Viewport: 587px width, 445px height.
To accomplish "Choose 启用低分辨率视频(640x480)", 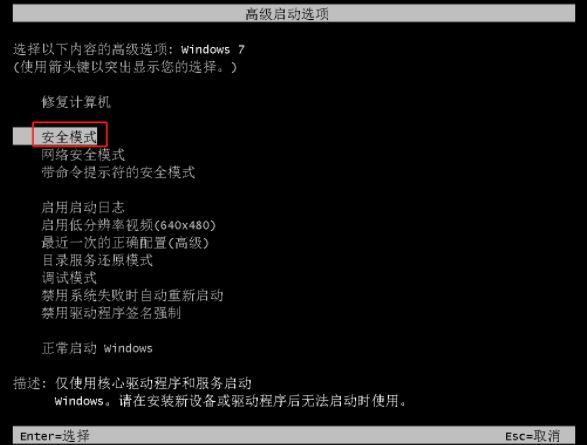I will (x=128, y=225).
